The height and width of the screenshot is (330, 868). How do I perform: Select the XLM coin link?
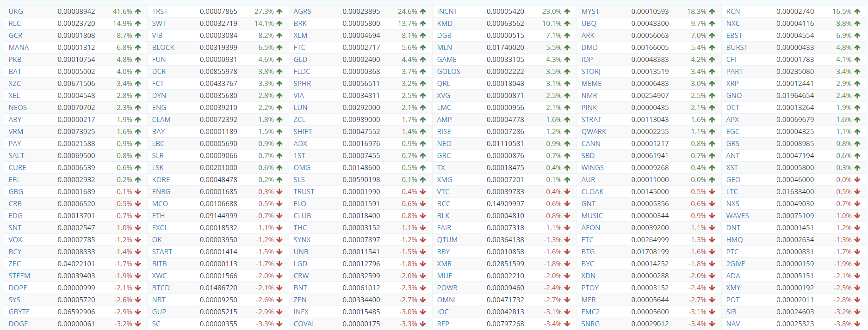click(300, 36)
